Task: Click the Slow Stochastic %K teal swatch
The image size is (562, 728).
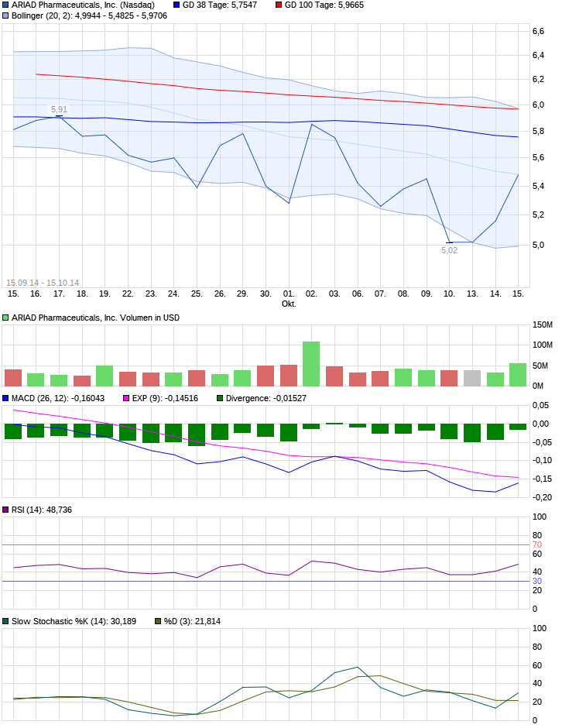Action: coord(5,621)
